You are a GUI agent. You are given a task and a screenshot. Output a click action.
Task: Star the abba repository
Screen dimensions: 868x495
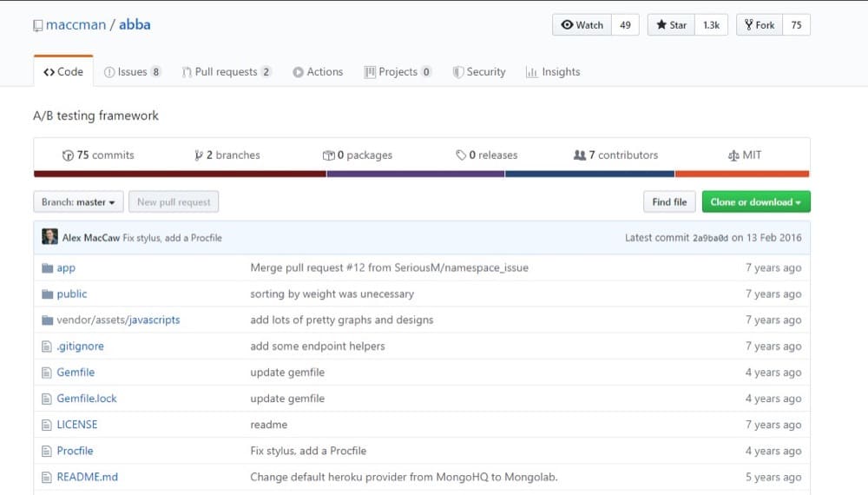(x=671, y=25)
